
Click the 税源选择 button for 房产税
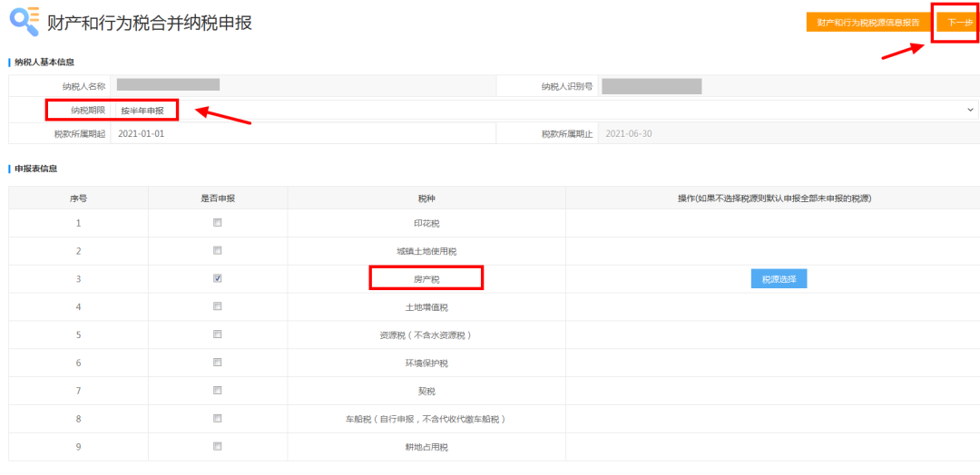pyautogui.click(x=779, y=279)
